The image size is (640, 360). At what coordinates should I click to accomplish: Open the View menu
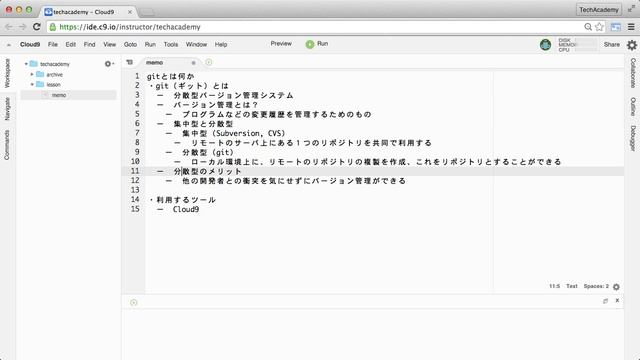(109, 44)
